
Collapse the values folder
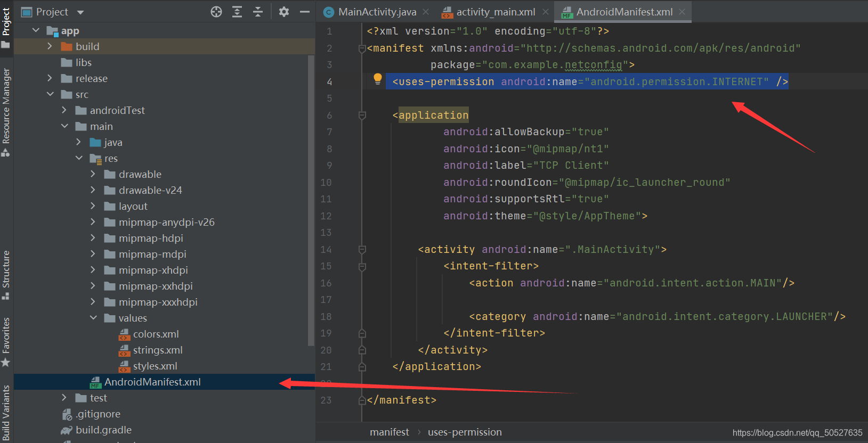coord(93,318)
